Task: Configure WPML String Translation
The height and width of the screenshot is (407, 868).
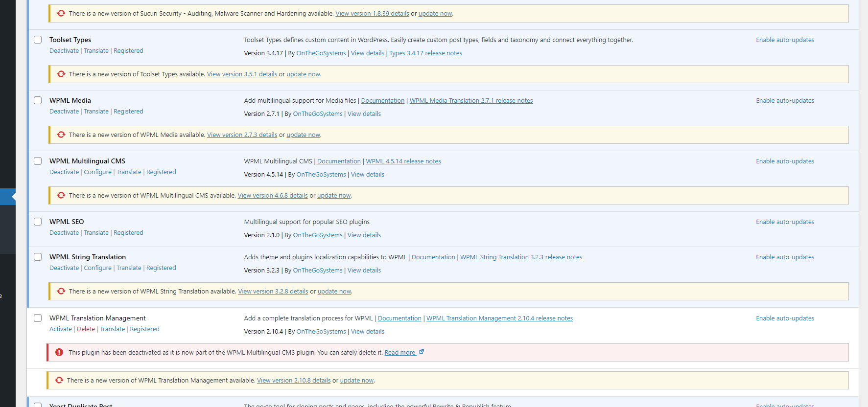Action: click(98, 268)
